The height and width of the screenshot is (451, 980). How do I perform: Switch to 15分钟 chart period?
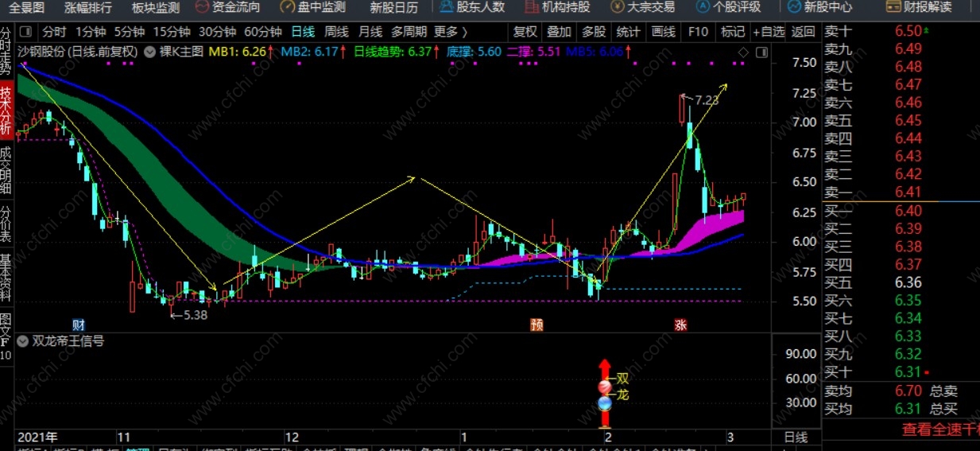point(172,33)
